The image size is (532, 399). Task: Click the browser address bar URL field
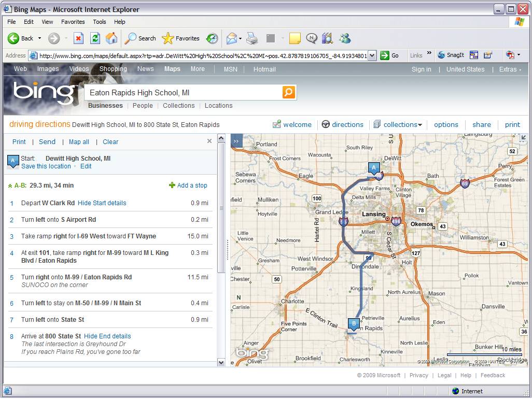pyautogui.click(x=203, y=55)
